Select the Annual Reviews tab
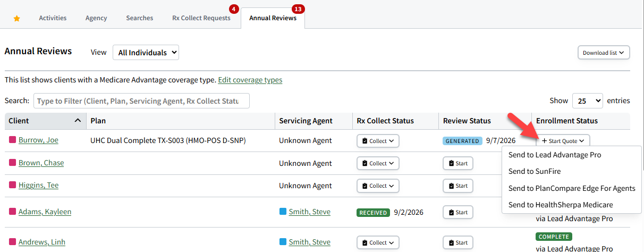This screenshot has width=644, height=252. (273, 18)
